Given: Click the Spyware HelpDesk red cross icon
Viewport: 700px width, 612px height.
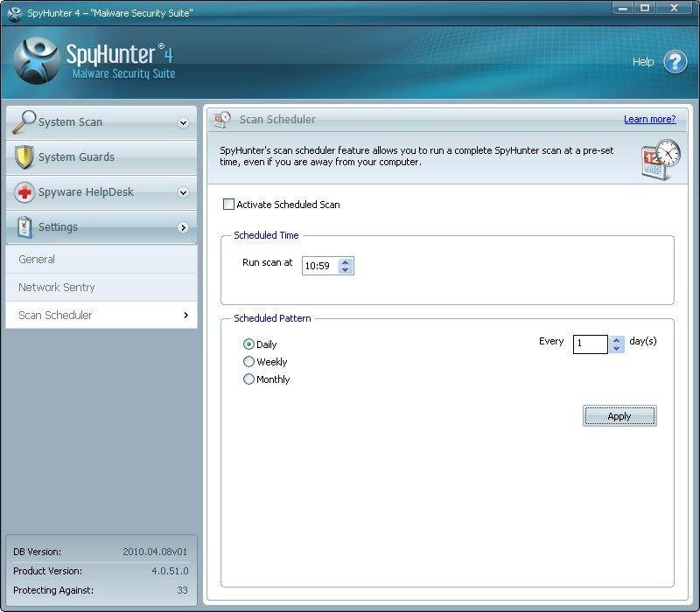Looking at the screenshot, I should coord(24,192).
